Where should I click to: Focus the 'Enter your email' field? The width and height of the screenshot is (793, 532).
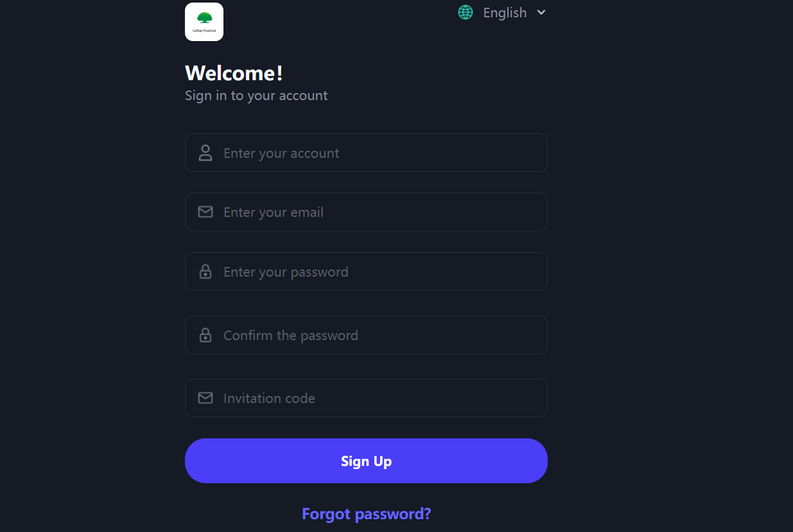coord(379,212)
